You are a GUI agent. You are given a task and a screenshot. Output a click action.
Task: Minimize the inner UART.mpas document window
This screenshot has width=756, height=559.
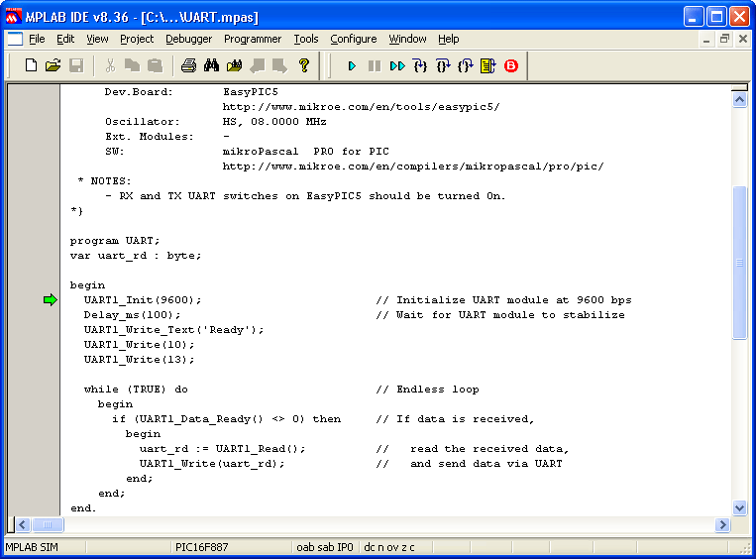pyautogui.click(x=706, y=40)
